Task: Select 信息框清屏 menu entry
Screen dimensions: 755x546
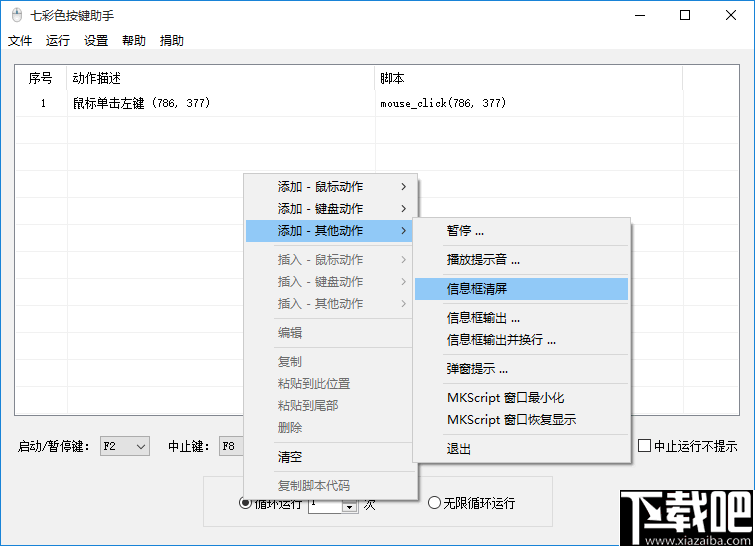Action: [521, 289]
